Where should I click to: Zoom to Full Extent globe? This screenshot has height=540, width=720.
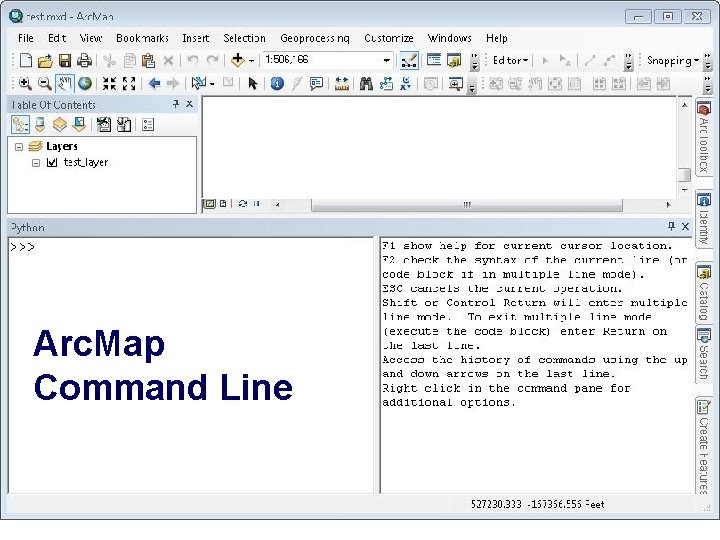coord(85,84)
